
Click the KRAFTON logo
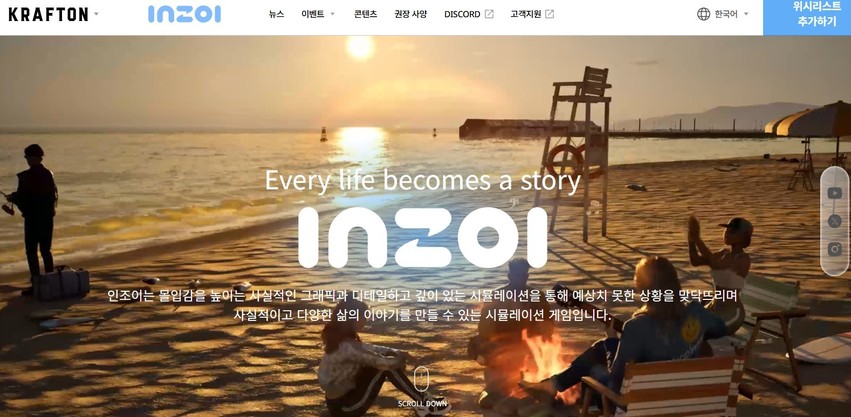pos(48,15)
